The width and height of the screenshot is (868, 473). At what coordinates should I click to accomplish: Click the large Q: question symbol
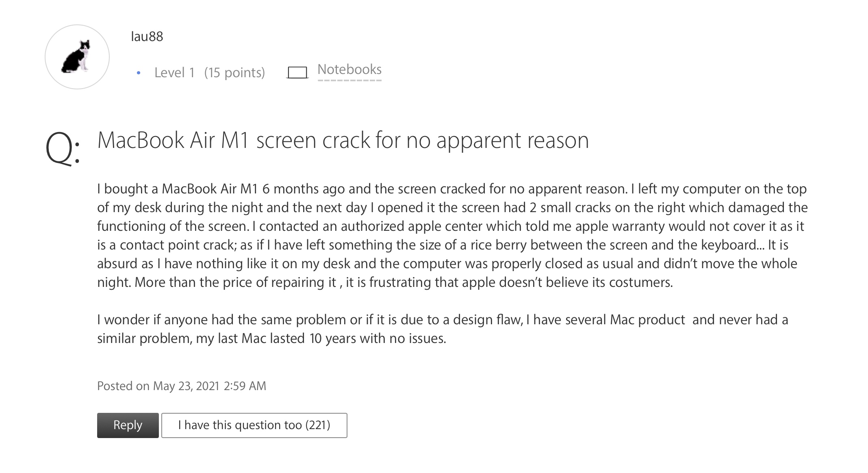click(x=62, y=148)
